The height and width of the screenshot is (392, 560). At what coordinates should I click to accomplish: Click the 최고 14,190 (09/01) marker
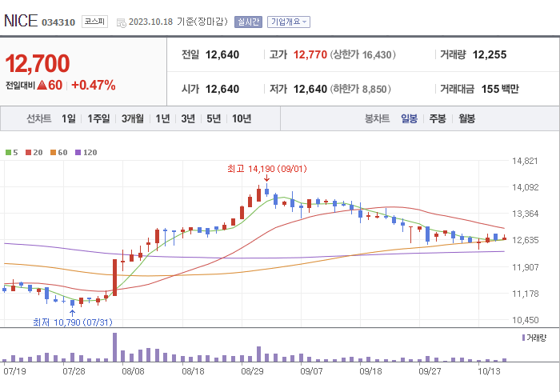point(266,169)
